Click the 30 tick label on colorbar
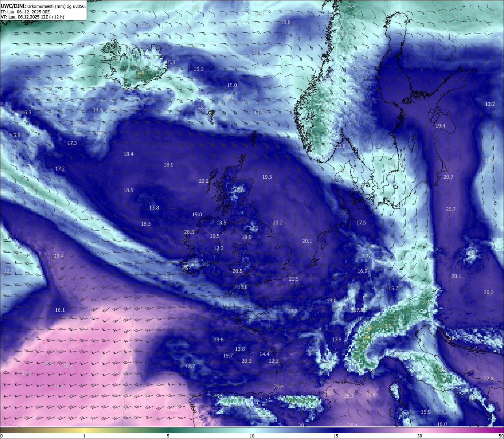Viewport: 504px width, 439px height. click(x=420, y=436)
